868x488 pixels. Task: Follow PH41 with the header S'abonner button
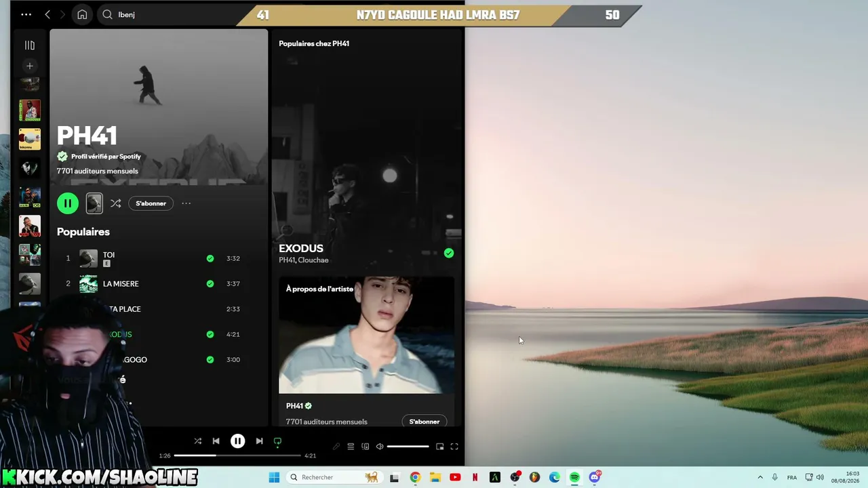[x=151, y=203]
